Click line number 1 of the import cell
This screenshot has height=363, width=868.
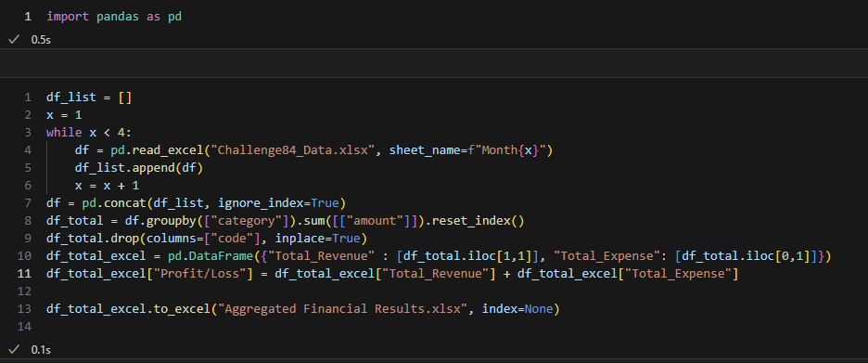[x=28, y=17]
